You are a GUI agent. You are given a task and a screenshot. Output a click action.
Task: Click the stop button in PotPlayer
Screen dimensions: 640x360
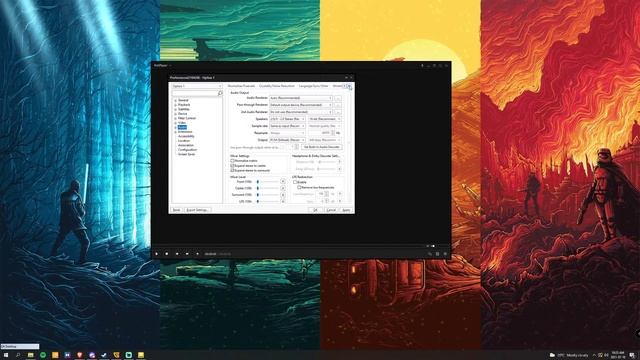pos(167,254)
